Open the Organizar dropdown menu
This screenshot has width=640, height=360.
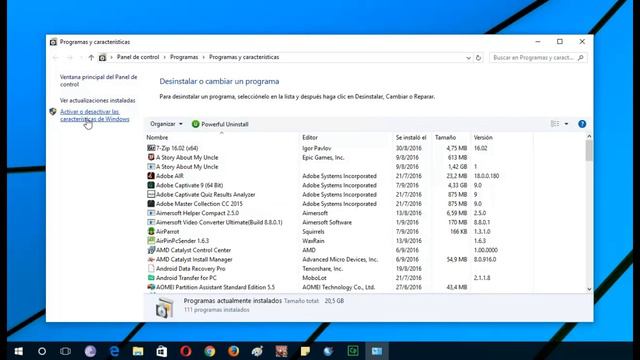[166, 124]
